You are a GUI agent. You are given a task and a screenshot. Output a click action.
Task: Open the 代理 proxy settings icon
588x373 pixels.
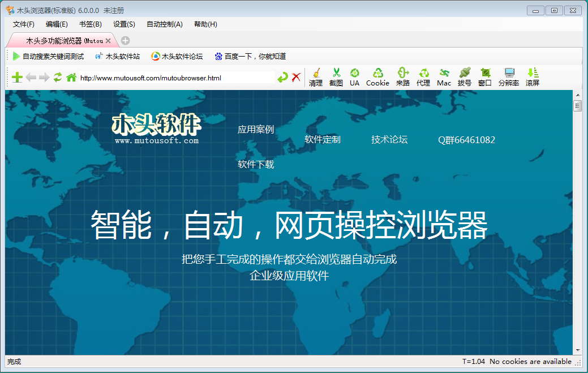(x=423, y=77)
